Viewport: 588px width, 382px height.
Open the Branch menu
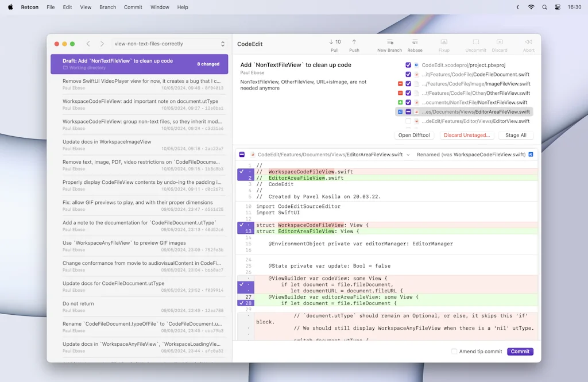point(107,7)
